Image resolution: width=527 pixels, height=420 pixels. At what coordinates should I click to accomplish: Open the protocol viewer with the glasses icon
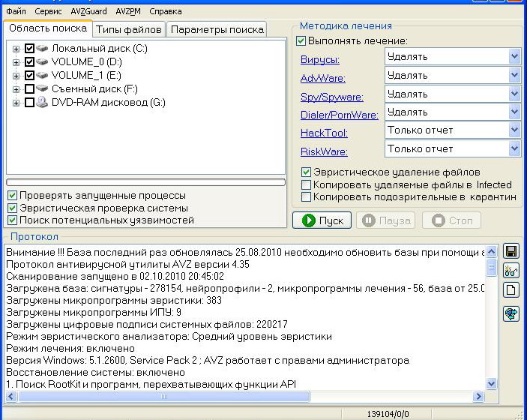511,271
